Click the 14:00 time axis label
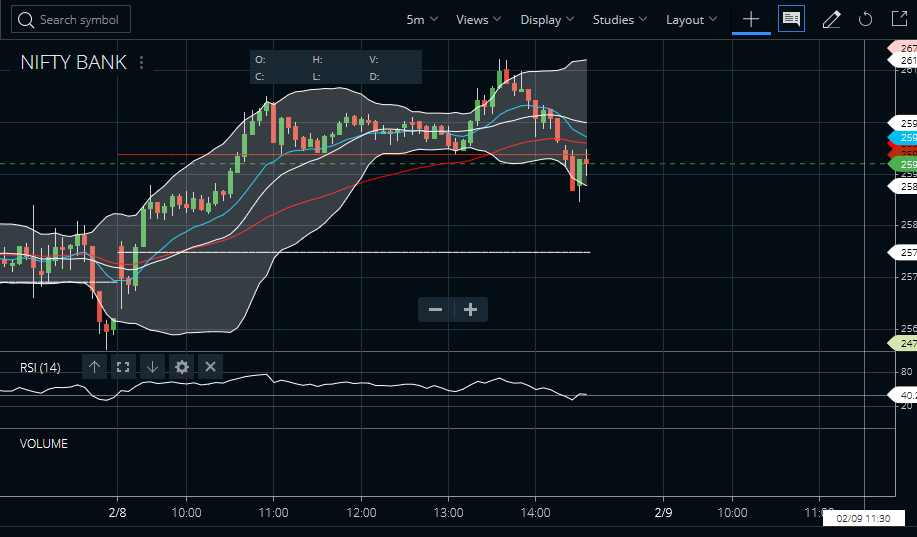Viewport: 917px width, 537px height. [535, 512]
